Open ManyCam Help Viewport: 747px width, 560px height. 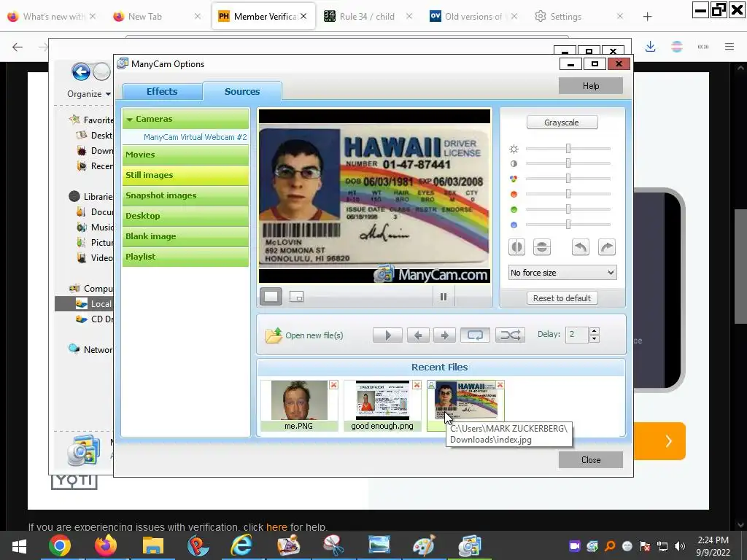(x=591, y=86)
